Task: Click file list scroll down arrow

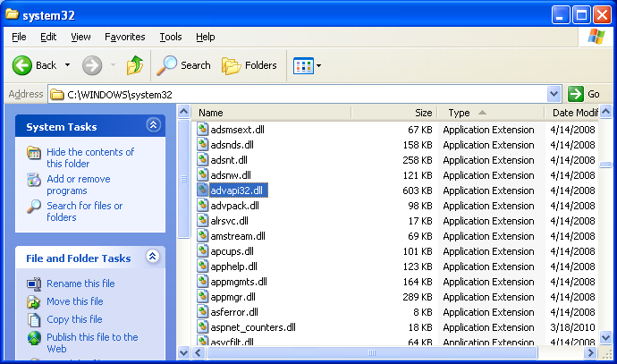Action: [606, 337]
